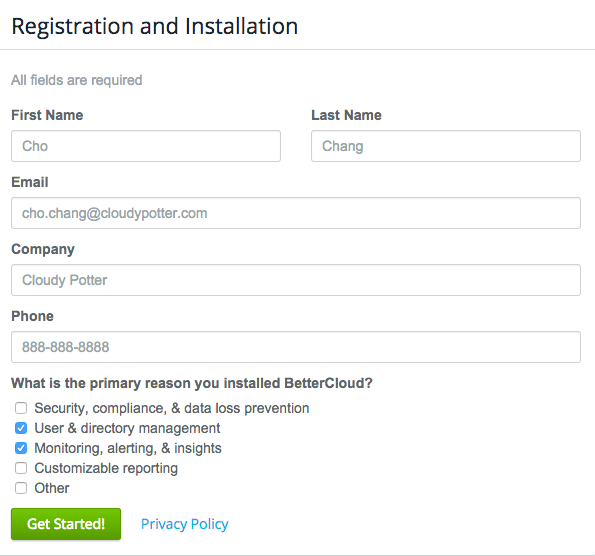Open the Privacy Policy link
The height and width of the screenshot is (556, 595).
[184, 524]
